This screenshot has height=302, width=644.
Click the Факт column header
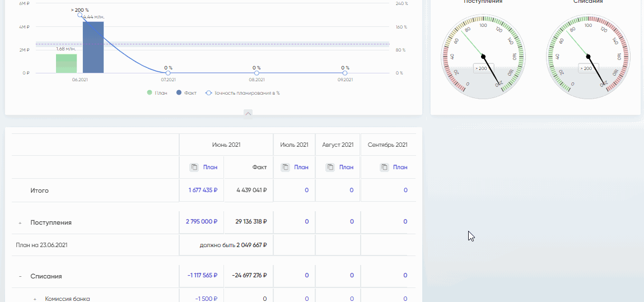260,167
